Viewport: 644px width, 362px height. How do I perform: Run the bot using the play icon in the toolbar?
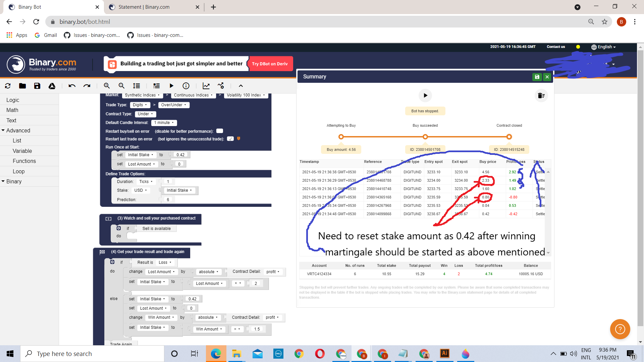click(x=171, y=86)
